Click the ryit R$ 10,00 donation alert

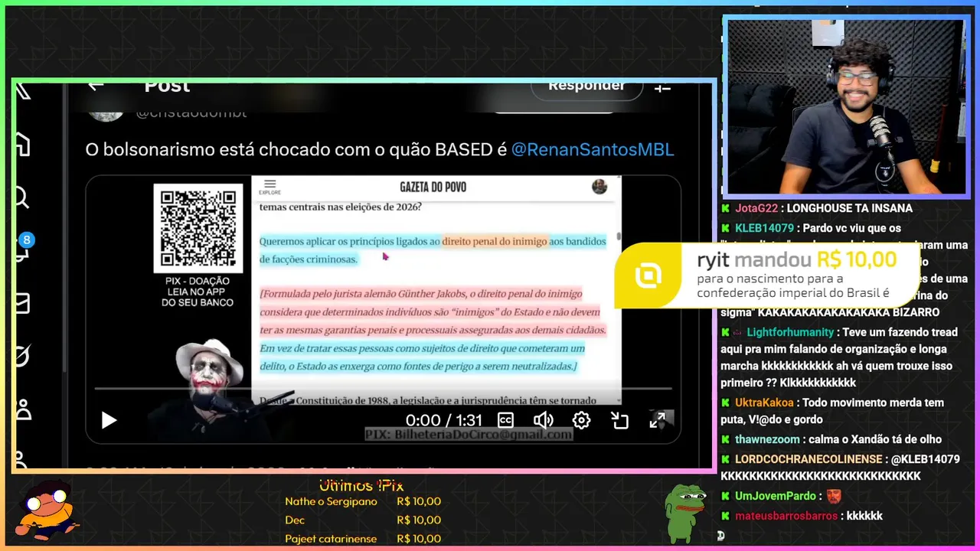pos(767,275)
